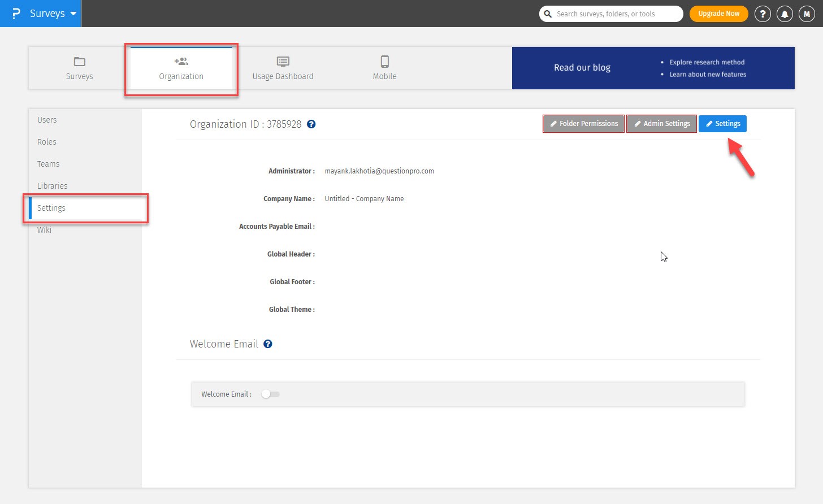Switch to the Usage Dashboard tab
Image resolution: width=823 pixels, height=504 pixels.
click(283, 68)
